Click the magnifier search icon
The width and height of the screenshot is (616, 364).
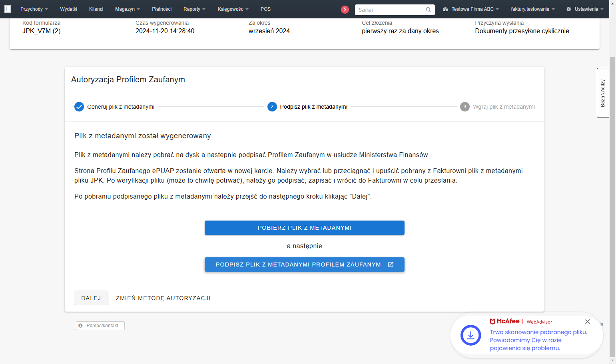[x=428, y=10]
